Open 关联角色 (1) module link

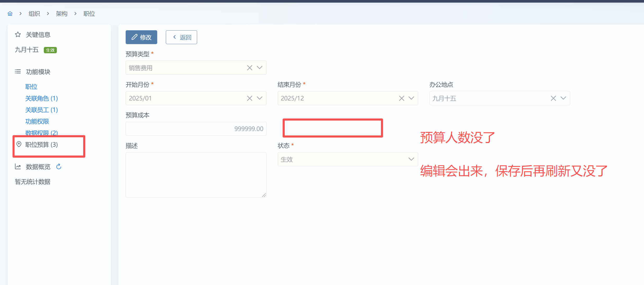click(41, 98)
